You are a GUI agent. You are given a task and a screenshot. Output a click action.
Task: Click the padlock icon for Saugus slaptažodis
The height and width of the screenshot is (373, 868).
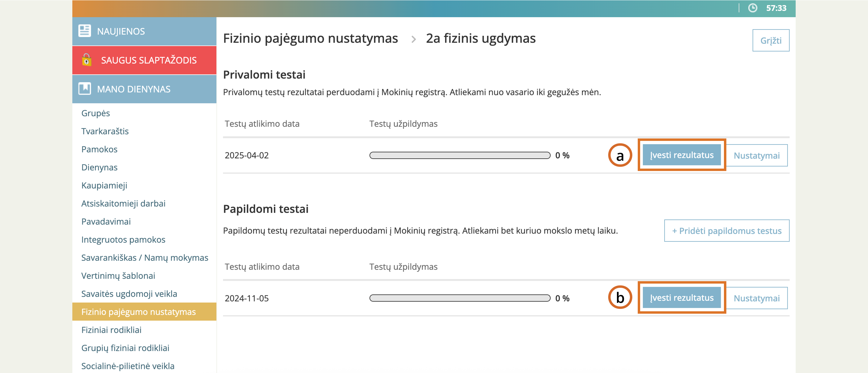tap(86, 60)
